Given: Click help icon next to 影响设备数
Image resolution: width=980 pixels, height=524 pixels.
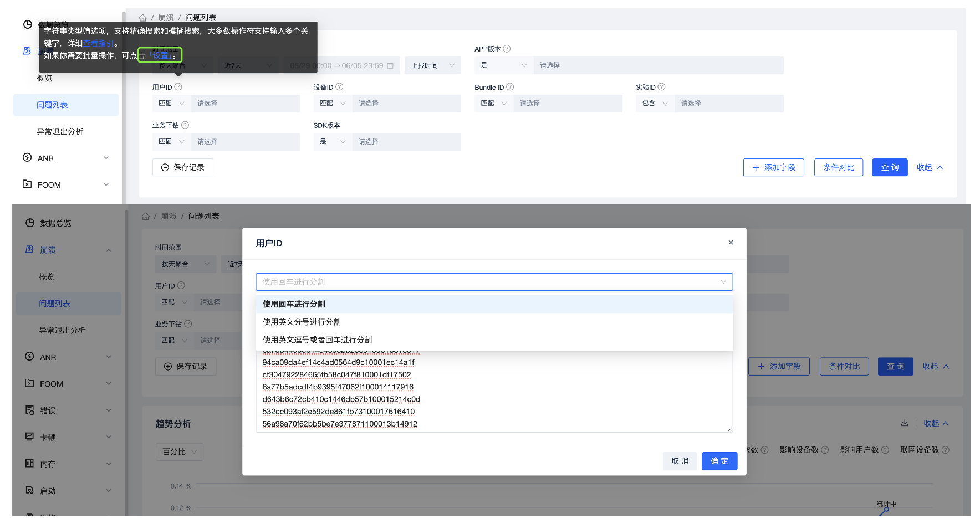Looking at the screenshot, I should click(x=825, y=450).
